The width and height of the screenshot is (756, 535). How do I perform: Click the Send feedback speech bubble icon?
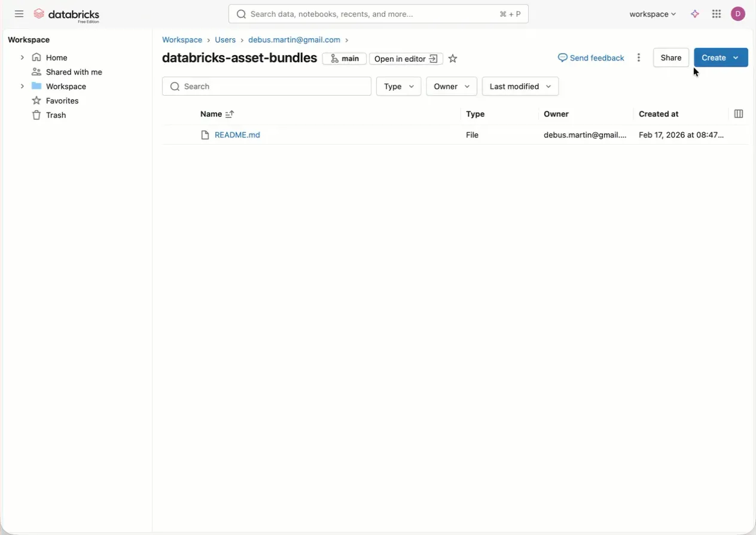pyautogui.click(x=562, y=58)
